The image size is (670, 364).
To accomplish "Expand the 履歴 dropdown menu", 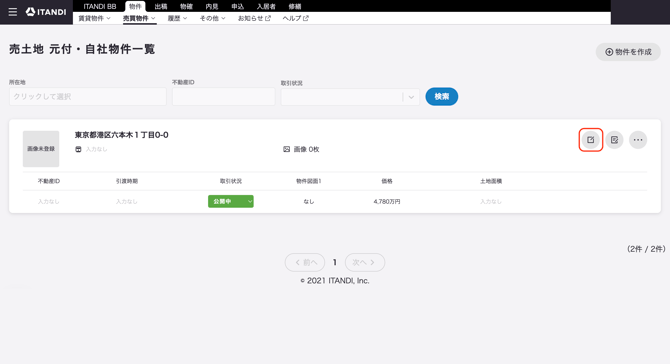I will tap(177, 18).
